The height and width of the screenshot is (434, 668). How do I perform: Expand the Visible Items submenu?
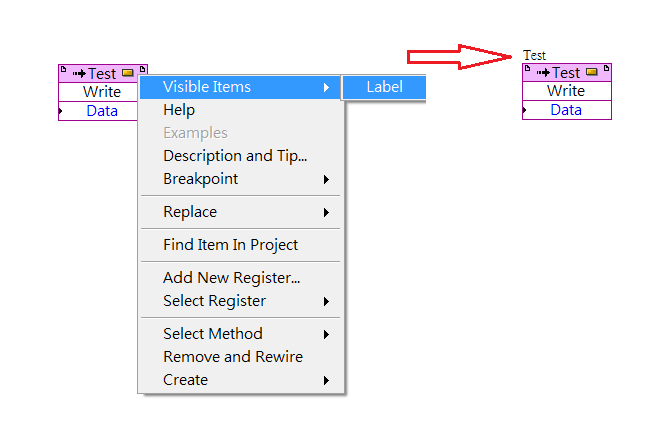coord(240,87)
